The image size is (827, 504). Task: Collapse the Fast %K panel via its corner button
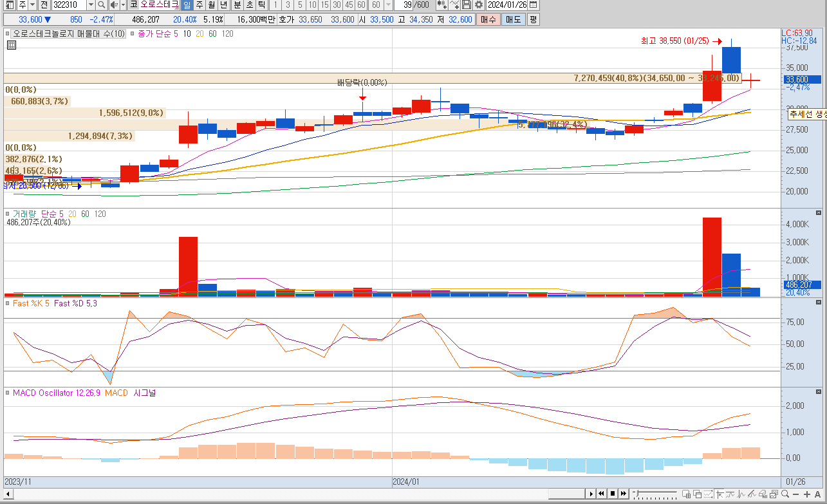[819, 302]
